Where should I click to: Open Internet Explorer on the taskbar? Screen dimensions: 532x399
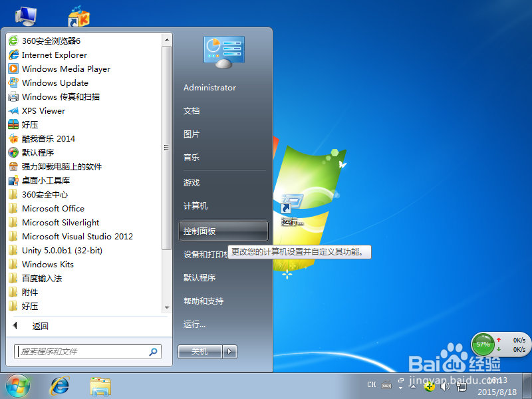[60, 386]
